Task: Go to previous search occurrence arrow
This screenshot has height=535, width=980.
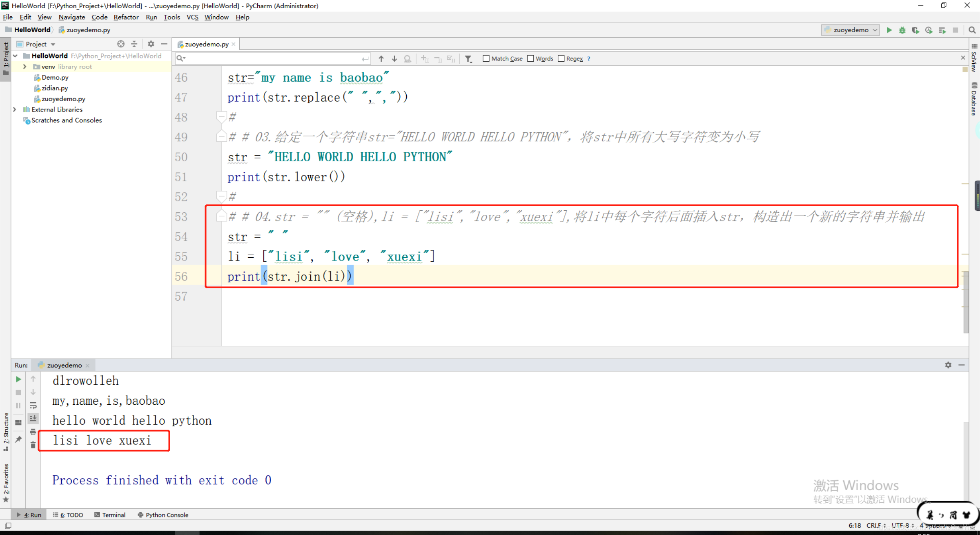Action: [381, 58]
